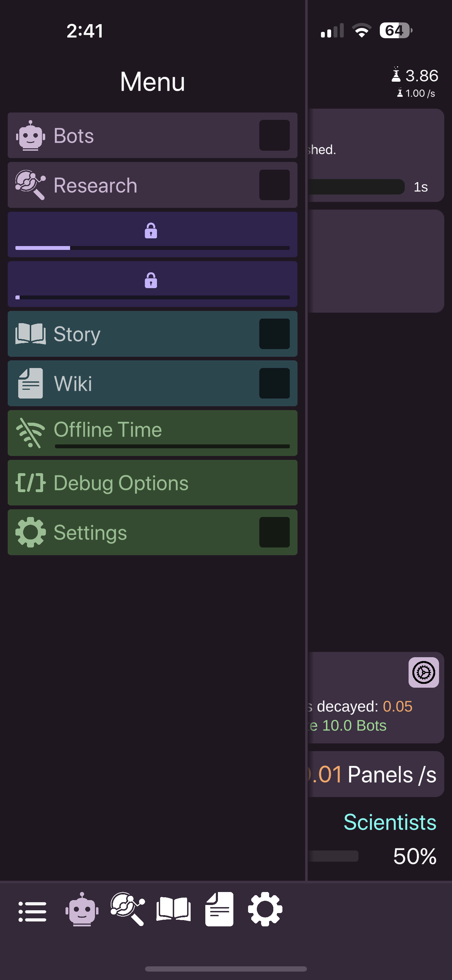
Task: Tap the hamburger list icon in bottom bar
Action: pos(32,911)
